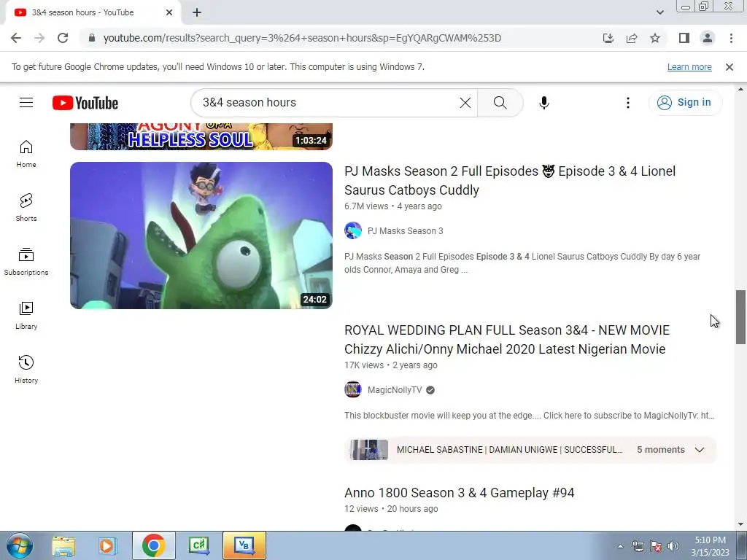This screenshot has width=747, height=560.
Task: Clear the search box text
Action: [465, 102]
